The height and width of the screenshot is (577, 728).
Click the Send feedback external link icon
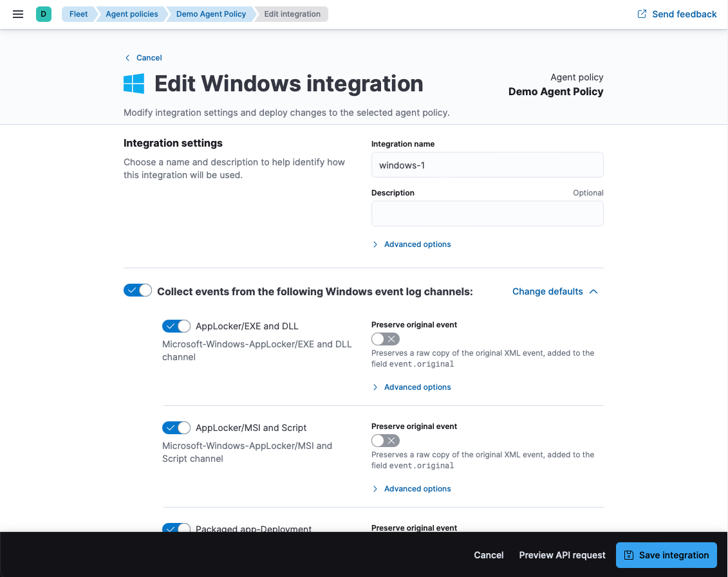click(x=642, y=14)
